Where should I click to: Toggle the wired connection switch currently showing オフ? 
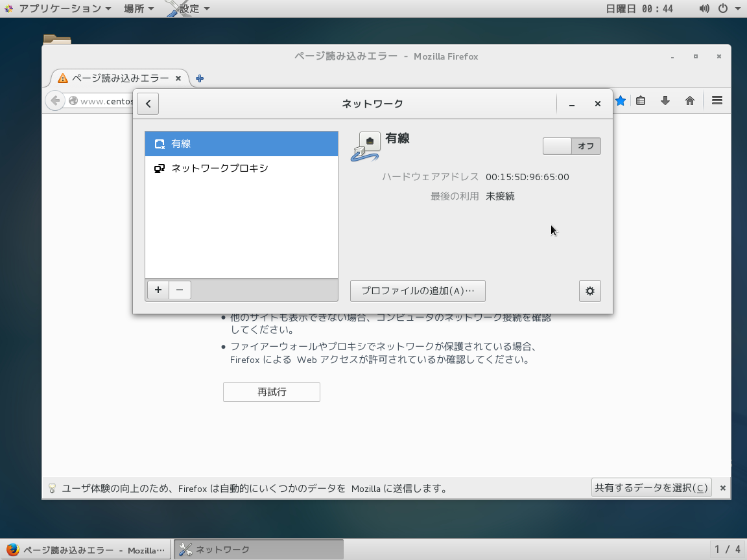tap(572, 146)
